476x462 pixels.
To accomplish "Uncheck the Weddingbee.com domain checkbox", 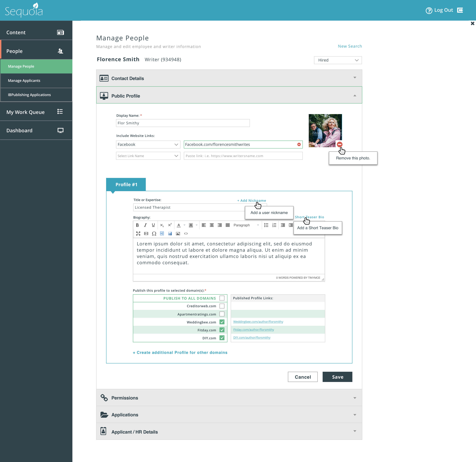I will coord(222,322).
